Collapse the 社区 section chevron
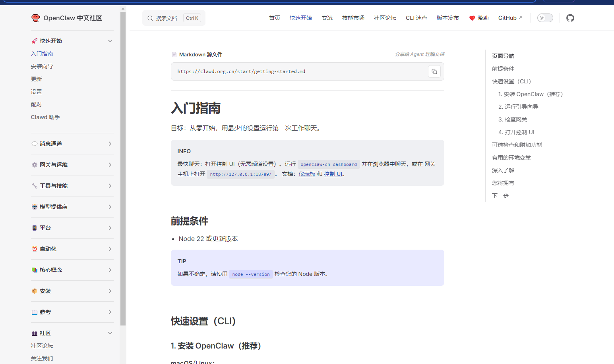This screenshot has height=364, width=614. coord(110,333)
